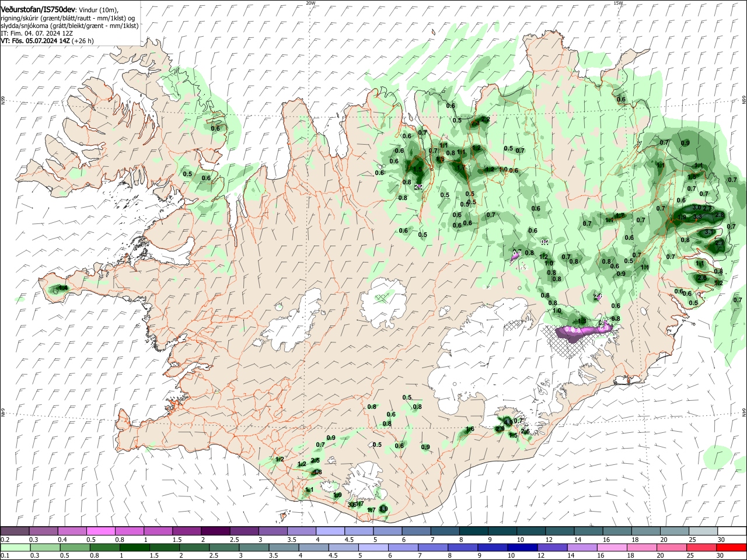Choose the crimson 25 rain legend swatch
Screen dimensions: 747x560
[700, 547]
